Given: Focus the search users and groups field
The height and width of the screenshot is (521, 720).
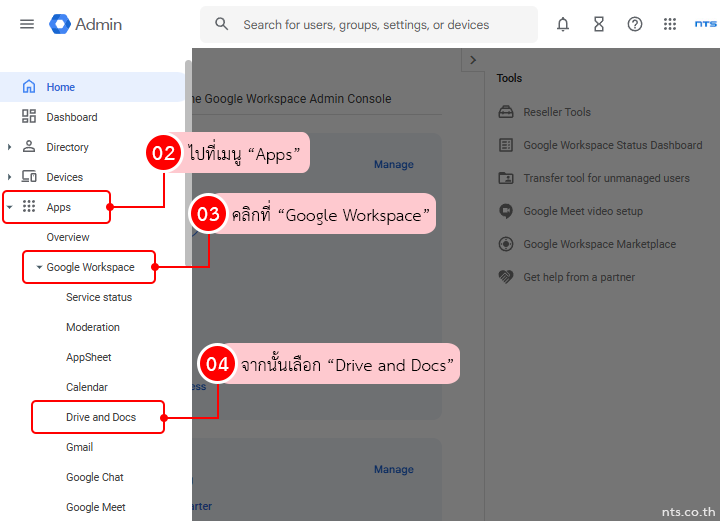Looking at the screenshot, I should pyautogui.click(x=368, y=24).
